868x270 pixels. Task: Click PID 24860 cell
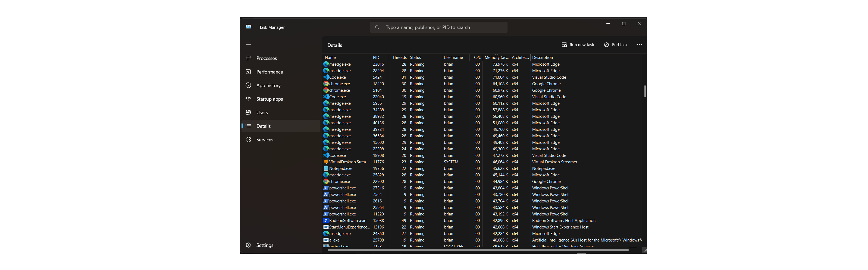378,233
